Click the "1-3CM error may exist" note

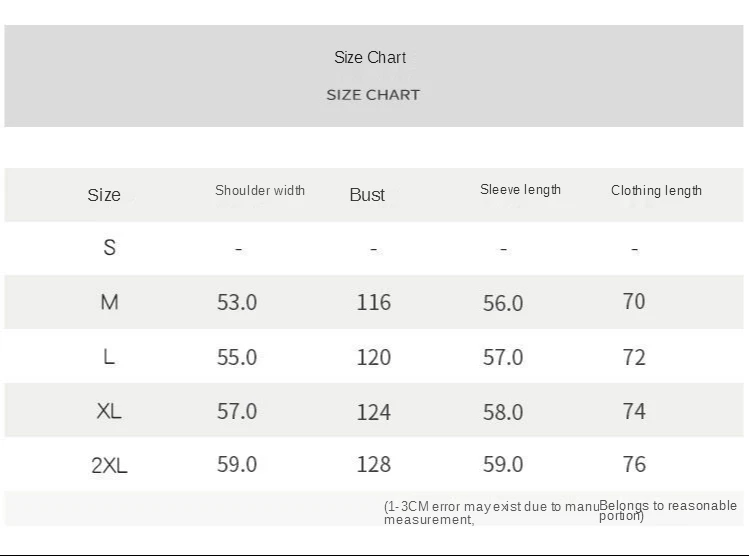(x=490, y=513)
